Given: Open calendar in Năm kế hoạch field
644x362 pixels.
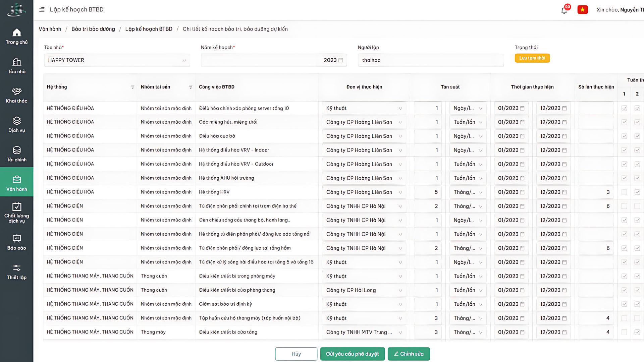Looking at the screenshot, I should pyautogui.click(x=341, y=60).
